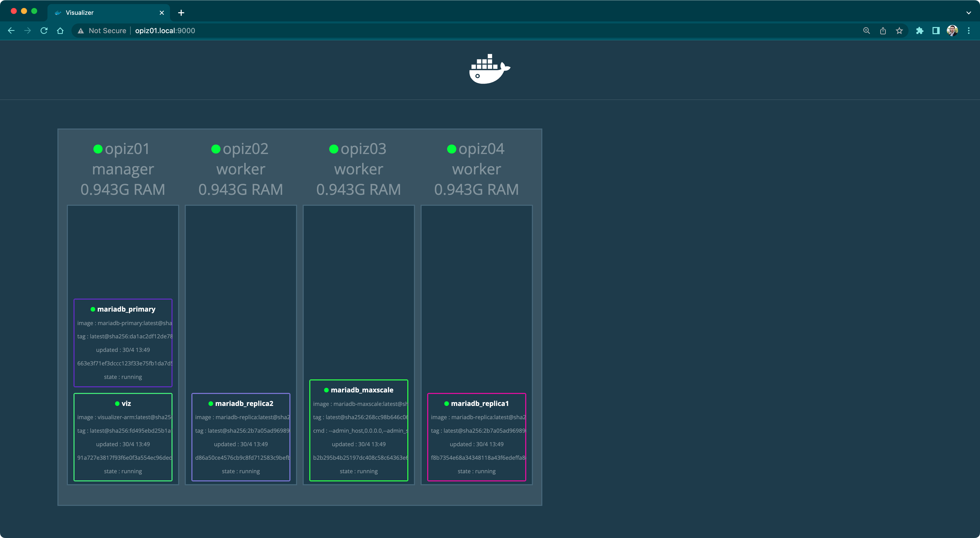Click the Not Secure site info warning

(x=102, y=31)
